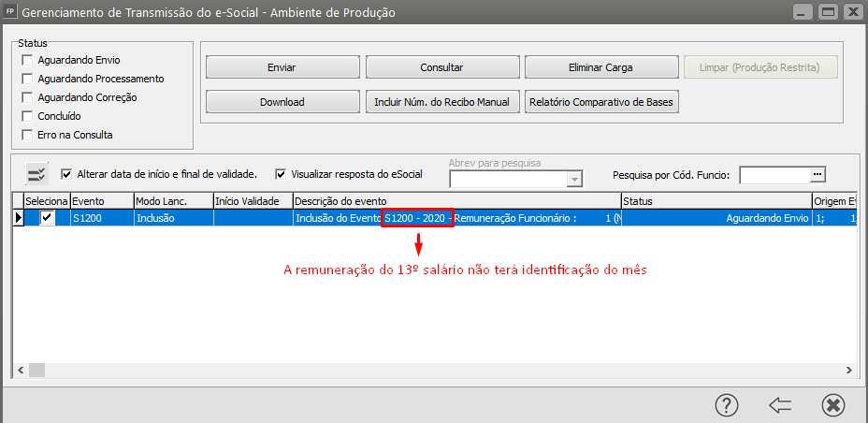
Task: Click Eliminar Carga button
Action: point(601,67)
